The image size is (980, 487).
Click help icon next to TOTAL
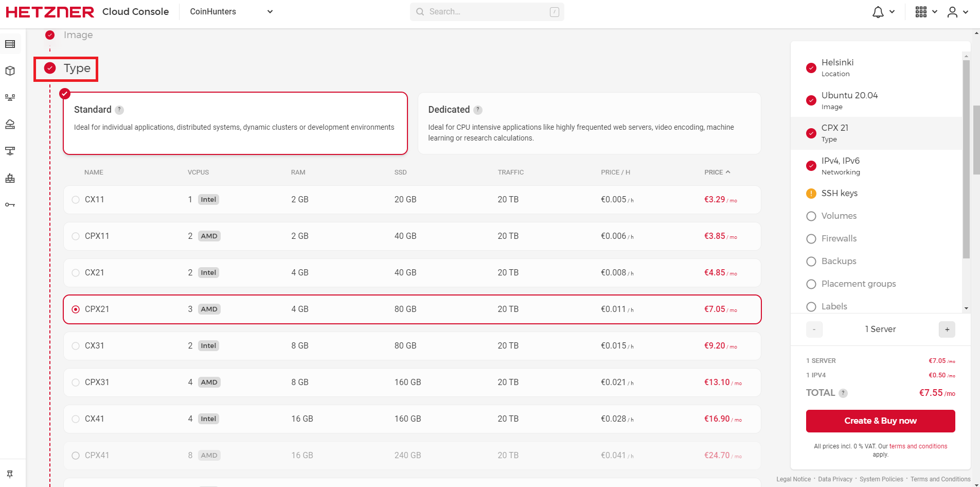tap(843, 393)
